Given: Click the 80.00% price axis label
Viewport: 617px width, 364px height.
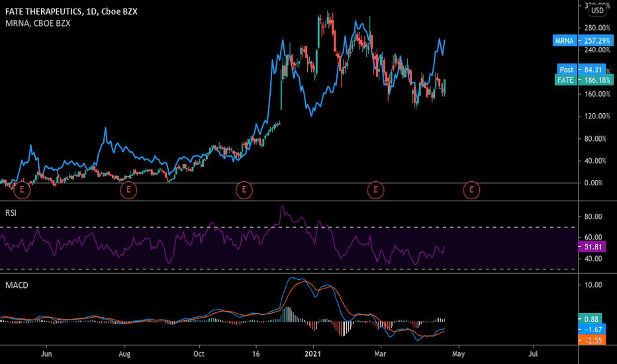Looking at the screenshot, I should coord(596,139).
